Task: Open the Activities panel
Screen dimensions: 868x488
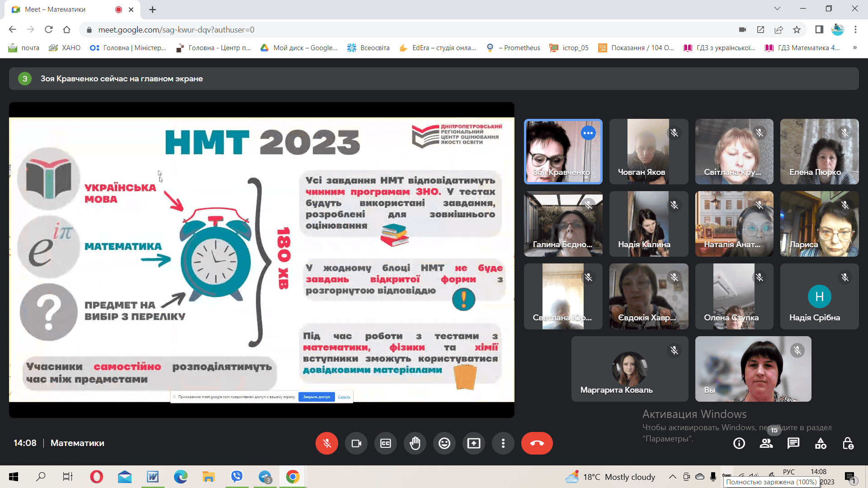Action: [x=821, y=444]
